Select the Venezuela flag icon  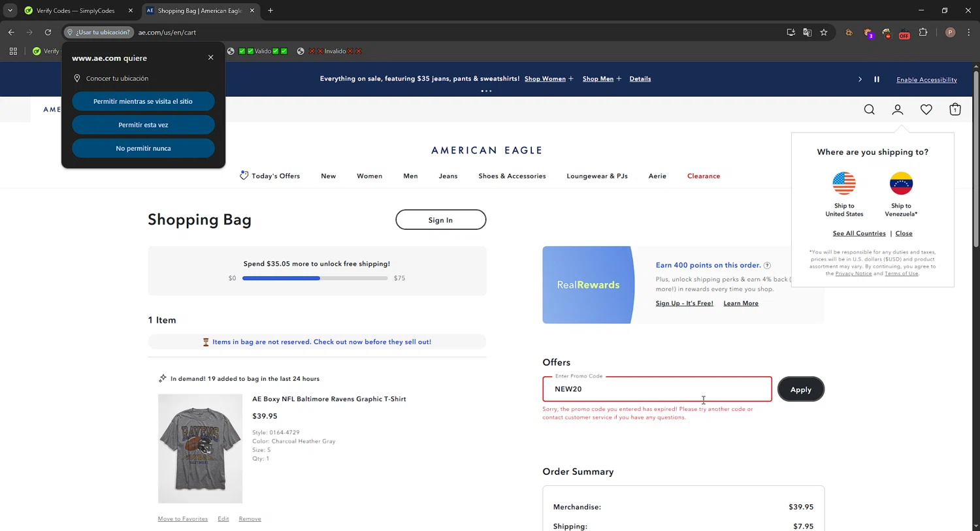[x=901, y=184]
